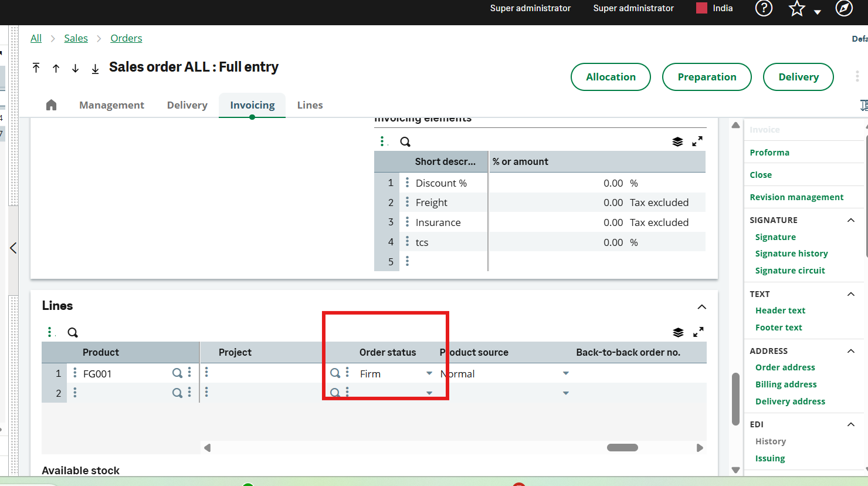Image resolution: width=868 pixels, height=486 pixels.
Task: Click the favorites star icon
Action: point(796,8)
